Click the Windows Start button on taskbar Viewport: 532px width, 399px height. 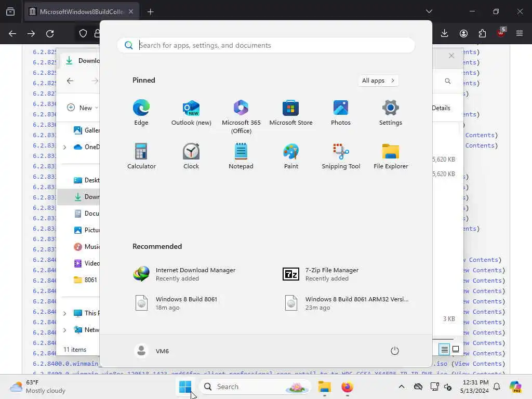(185, 387)
